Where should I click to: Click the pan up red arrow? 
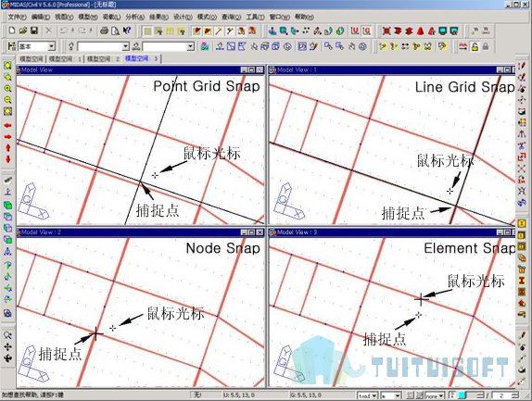pyautogui.click(x=7, y=148)
